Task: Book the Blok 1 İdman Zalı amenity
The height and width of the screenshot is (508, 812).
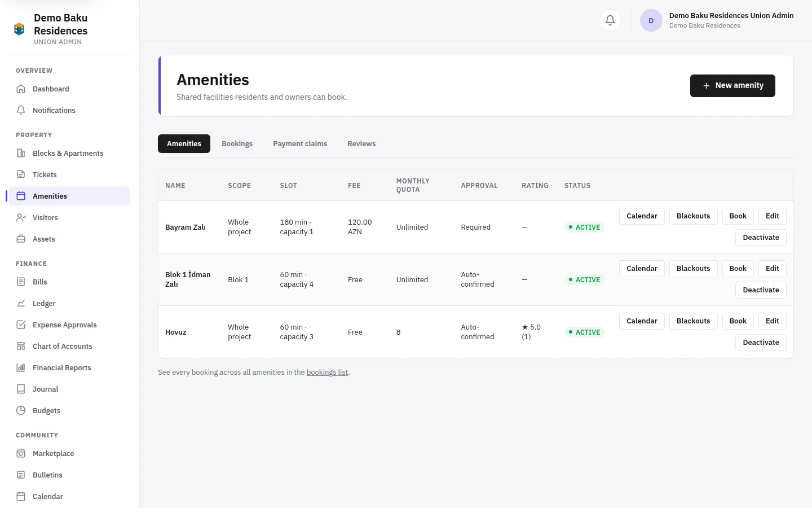Action: pos(738,269)
